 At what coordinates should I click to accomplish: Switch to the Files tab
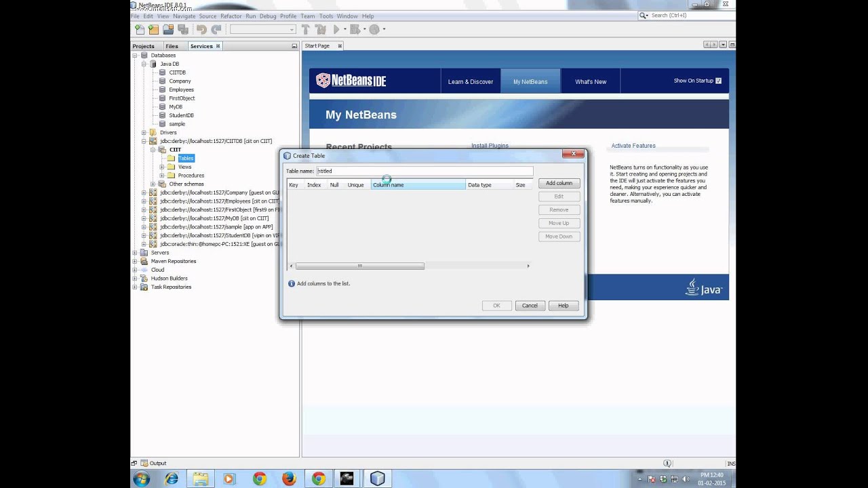(x=172, y=46)
